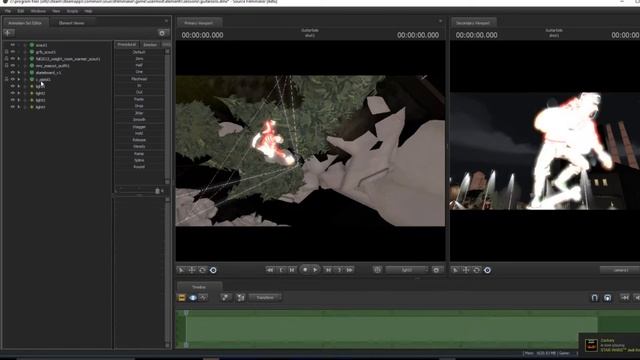640x360 pixels.
Task: Switch to the Element Viewer tab
Action: pyautogui.click(x=71, y=23)
